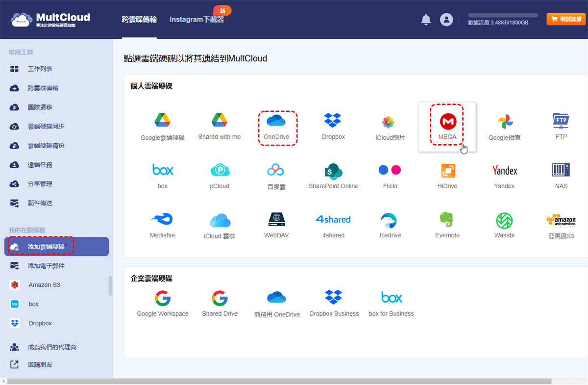Choose the 商務用 OneDrive icon
This screenshot has width=588, height=385.
point(276,298)
